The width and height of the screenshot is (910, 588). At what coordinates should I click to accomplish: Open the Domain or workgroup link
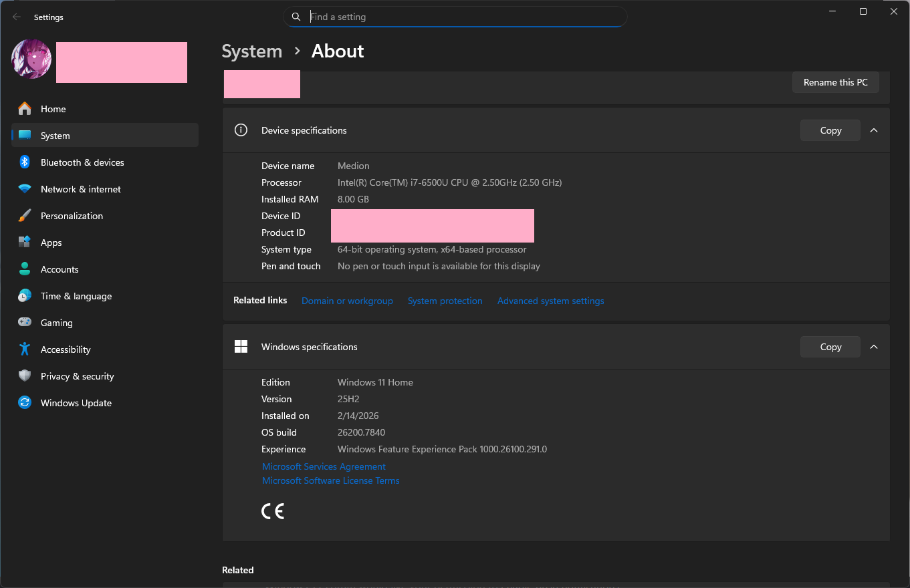347,301
